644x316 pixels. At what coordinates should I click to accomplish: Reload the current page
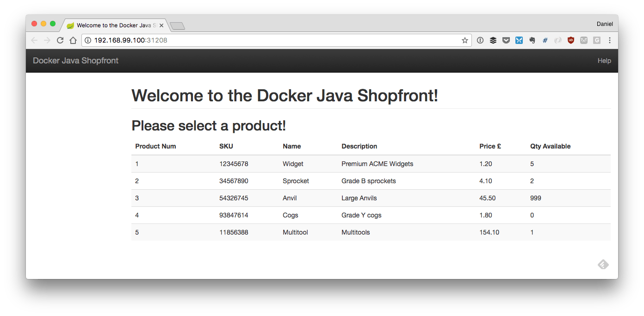[60, 41]
